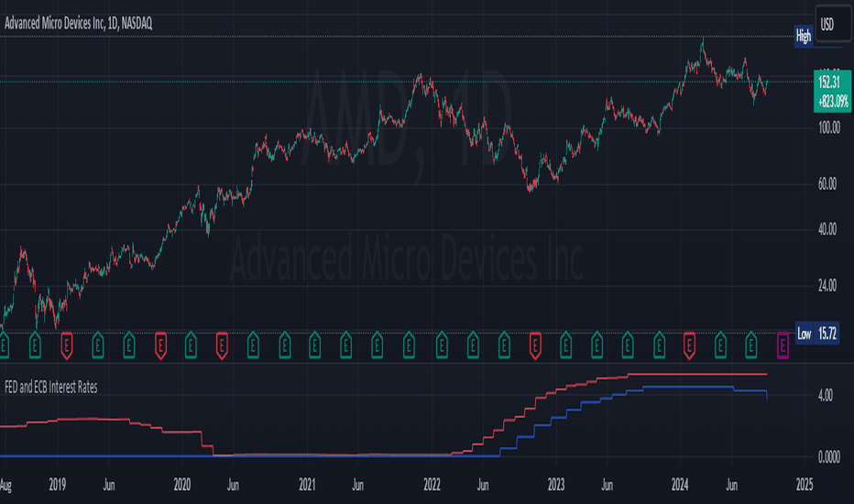
Task: Click the 2022 time axis label
Action: [x=432, y=485]
